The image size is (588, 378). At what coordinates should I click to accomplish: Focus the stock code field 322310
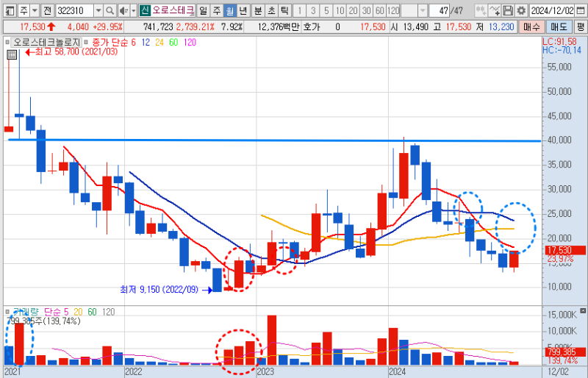pos(74,10)
